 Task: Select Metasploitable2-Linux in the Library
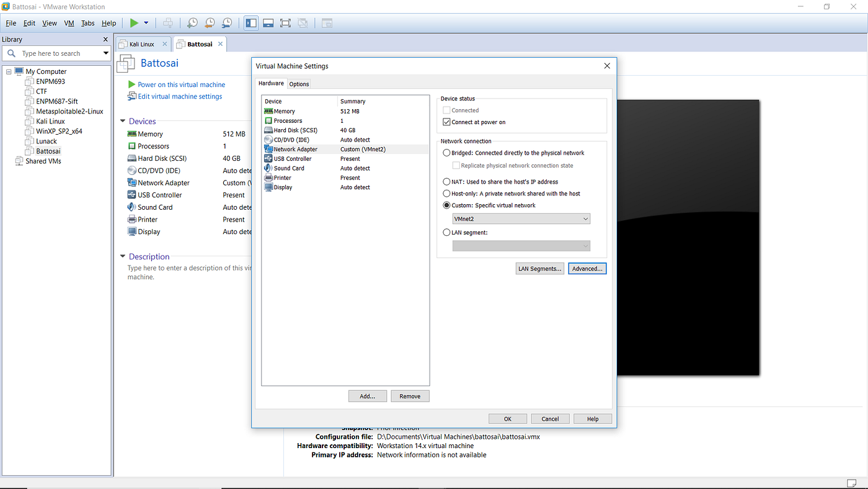[x=69, y=111]
